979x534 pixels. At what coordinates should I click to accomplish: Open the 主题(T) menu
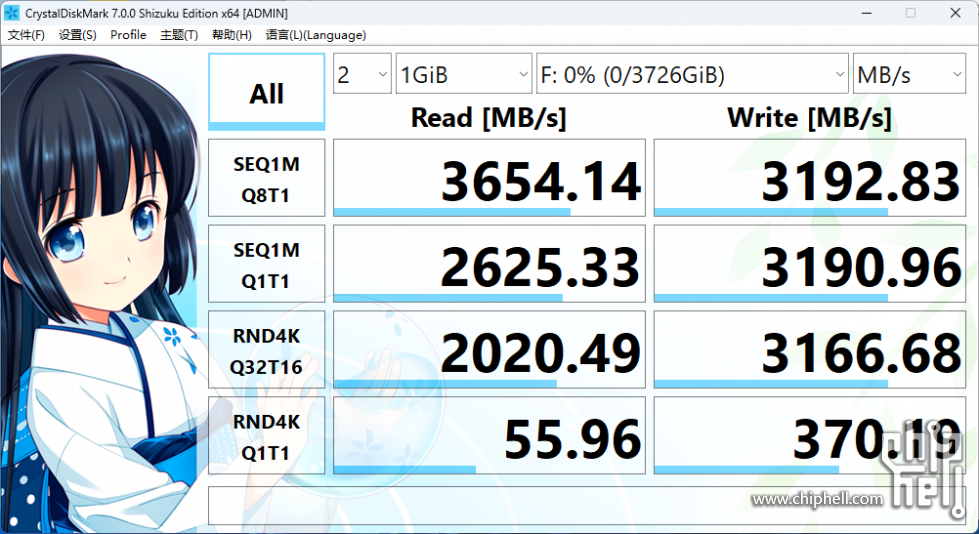pyautogui.click(x=179, y=35)
